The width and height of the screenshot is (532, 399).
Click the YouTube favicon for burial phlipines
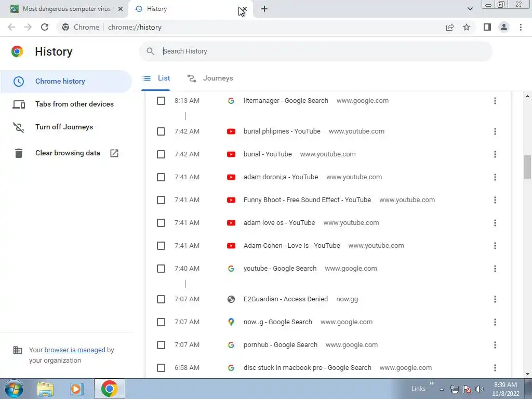[x=231, y=131]
